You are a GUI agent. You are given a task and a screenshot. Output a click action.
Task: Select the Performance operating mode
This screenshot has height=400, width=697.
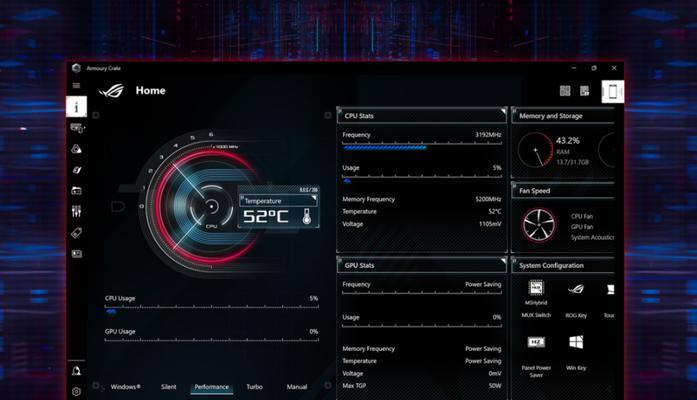[x=212, y=387]
